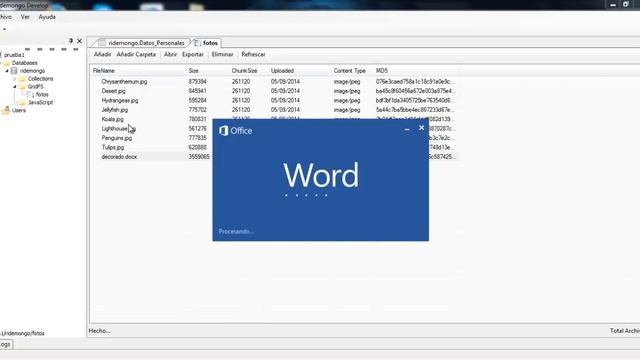Screen dimensions: 640x360
Task: Click the Eliminar button
Action: [222, 54]
